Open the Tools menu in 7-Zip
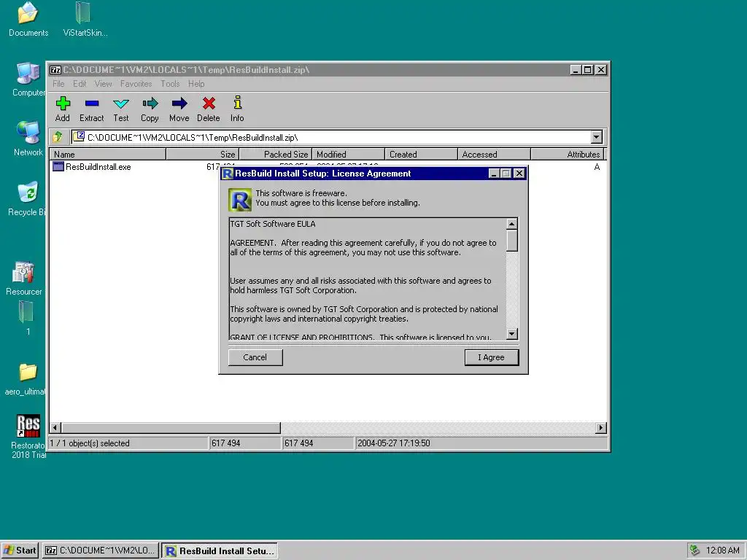The height and width of the screenshot is (560, 747). pos(170,84)
